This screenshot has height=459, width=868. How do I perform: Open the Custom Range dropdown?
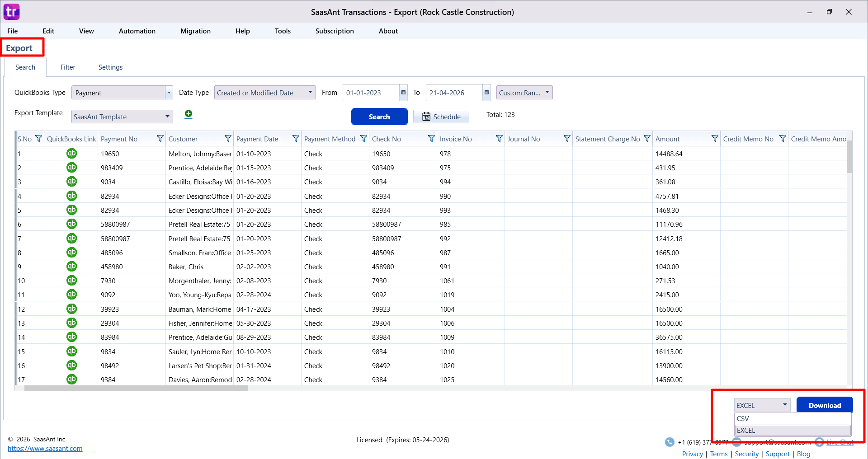pyautogui.click(x=524, y=93)
